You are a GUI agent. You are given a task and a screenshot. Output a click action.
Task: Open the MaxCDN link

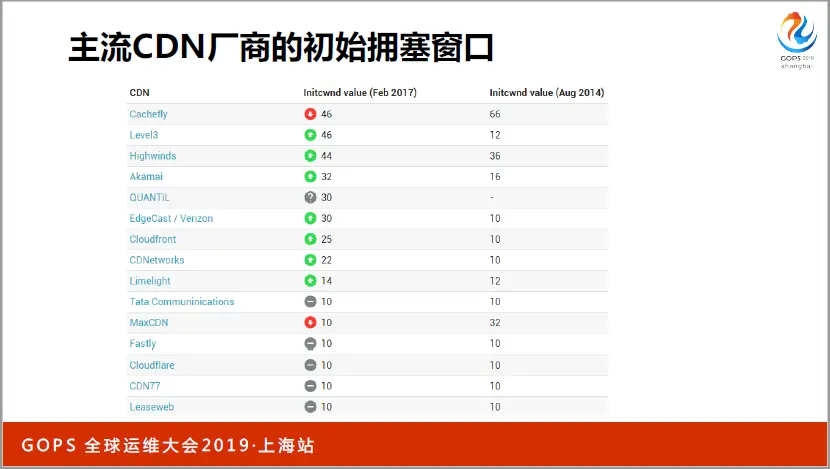click(x=149, y=322)
